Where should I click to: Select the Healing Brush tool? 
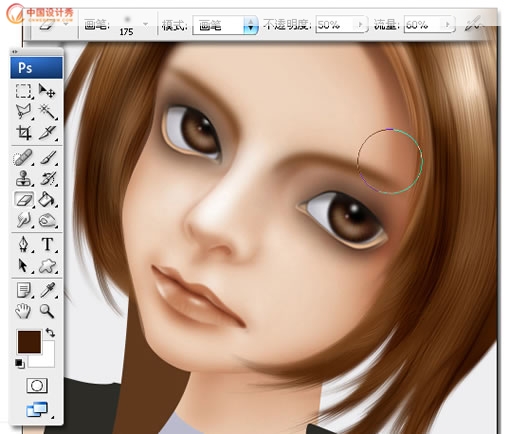[x=24, y=157]
